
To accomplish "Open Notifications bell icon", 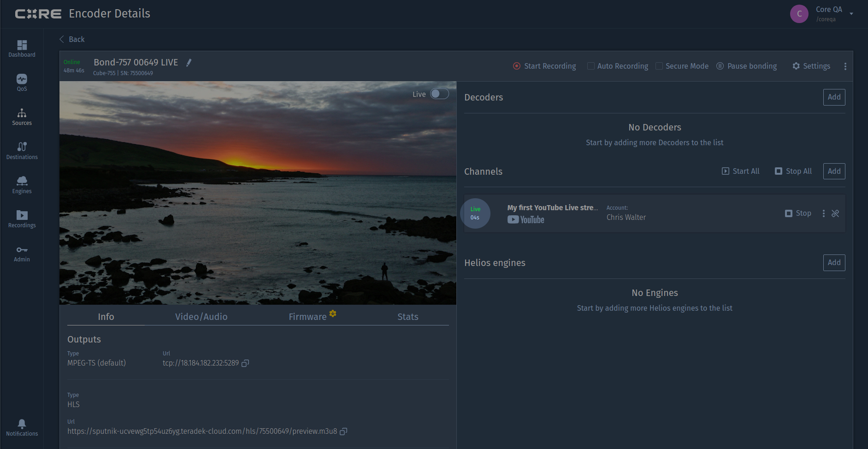I will click(x=22, y=424).
